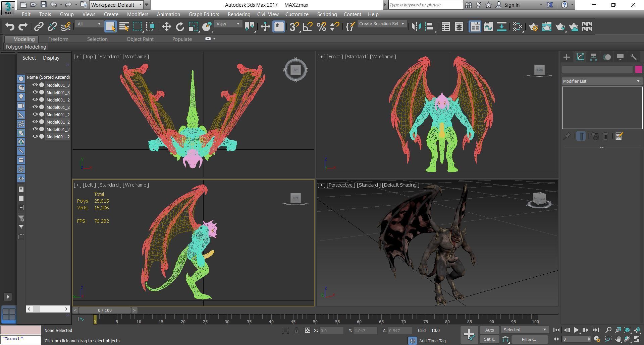Screen dimensions: 644x345
Task: Open the Modifiers menu
Action: click(x=138, y=14)
